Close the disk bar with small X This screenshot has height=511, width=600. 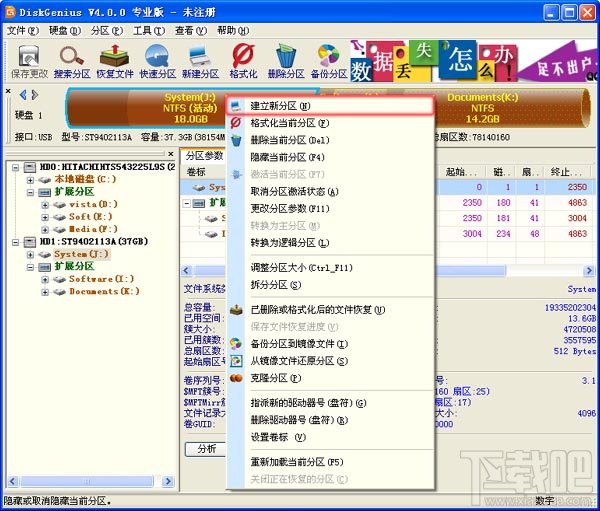point(8,91)
